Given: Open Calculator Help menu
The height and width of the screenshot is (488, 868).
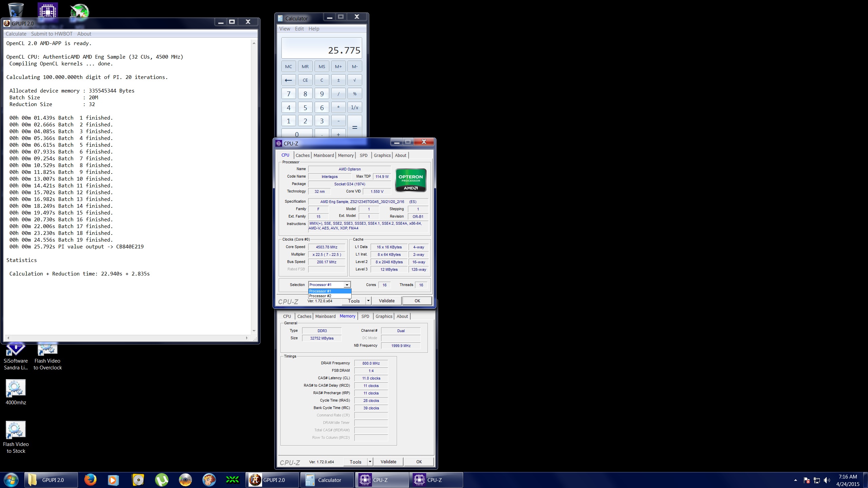Looking at the screenshot, I should pyautogui.click(x=314, y=29).
